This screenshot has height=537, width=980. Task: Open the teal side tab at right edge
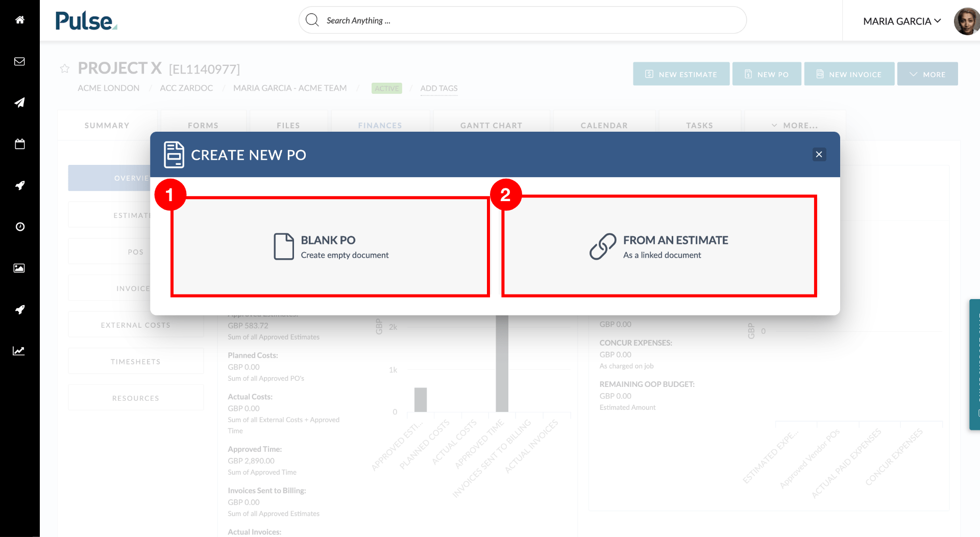coord(975,364)
